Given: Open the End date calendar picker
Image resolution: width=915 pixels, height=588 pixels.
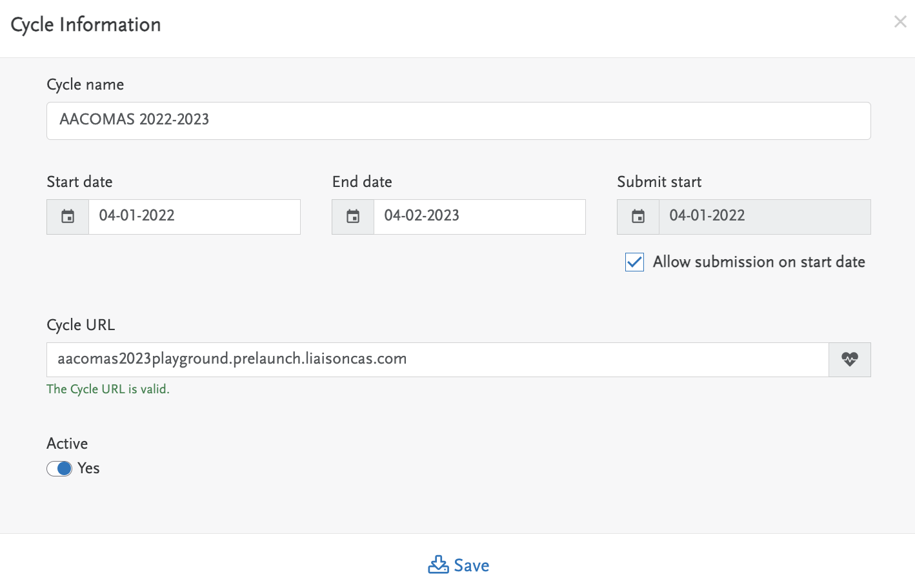Looking at the screenshot, I should (353, 217).
